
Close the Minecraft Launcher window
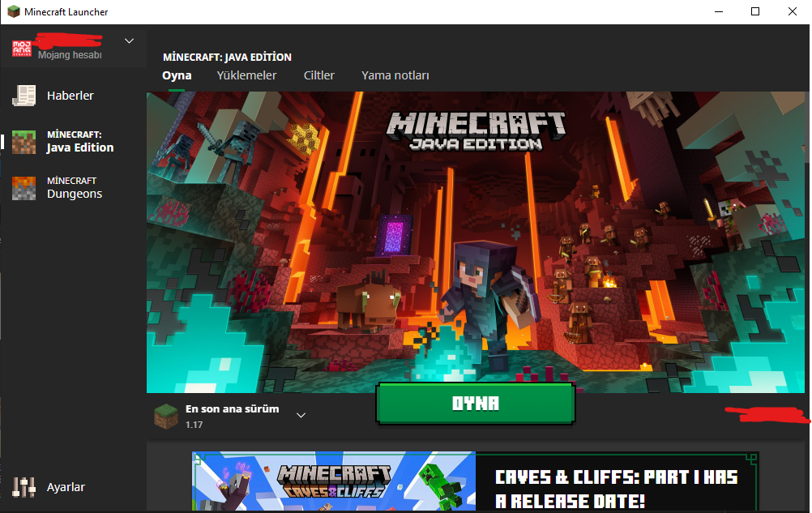(793, 11)
